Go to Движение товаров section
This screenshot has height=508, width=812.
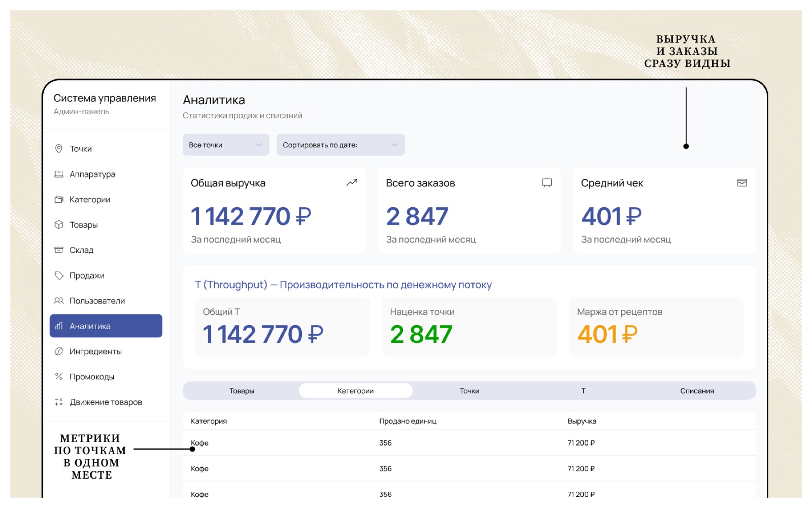point(106,401)
